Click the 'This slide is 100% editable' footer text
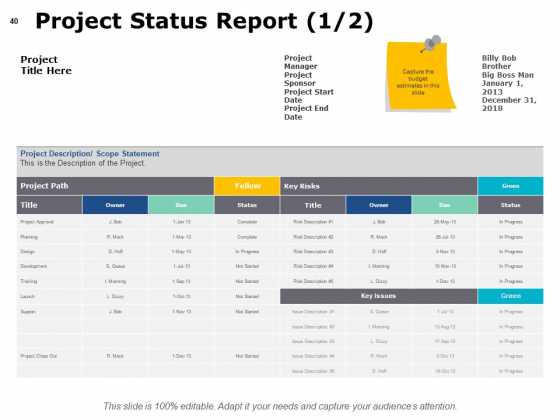This screenshot has height=420, width=560. pyautogui.click(x=280, y=406)
